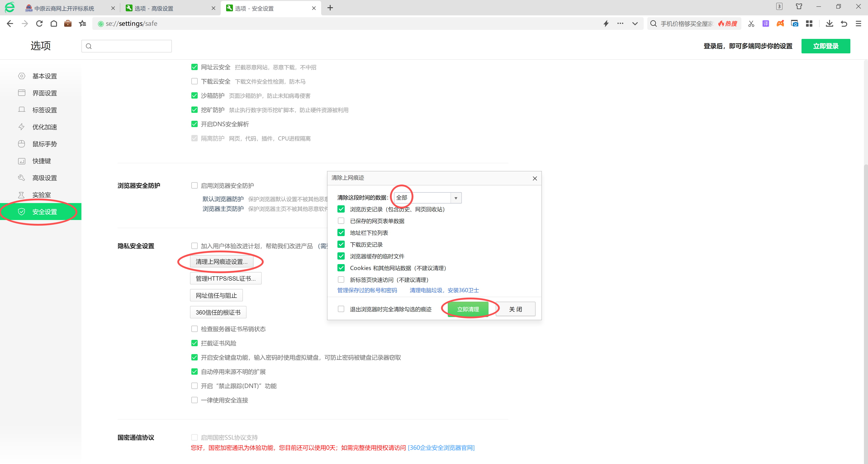Enable the 下载云安全 checkbox
The height and width of the screenshot is (464, 868).
[x=194, y=81]
